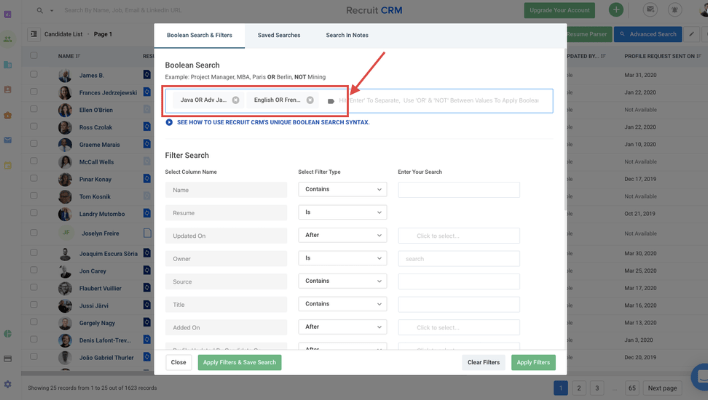
Task: Tick the checkbox for Tom Kosnik
Action: 34,195
